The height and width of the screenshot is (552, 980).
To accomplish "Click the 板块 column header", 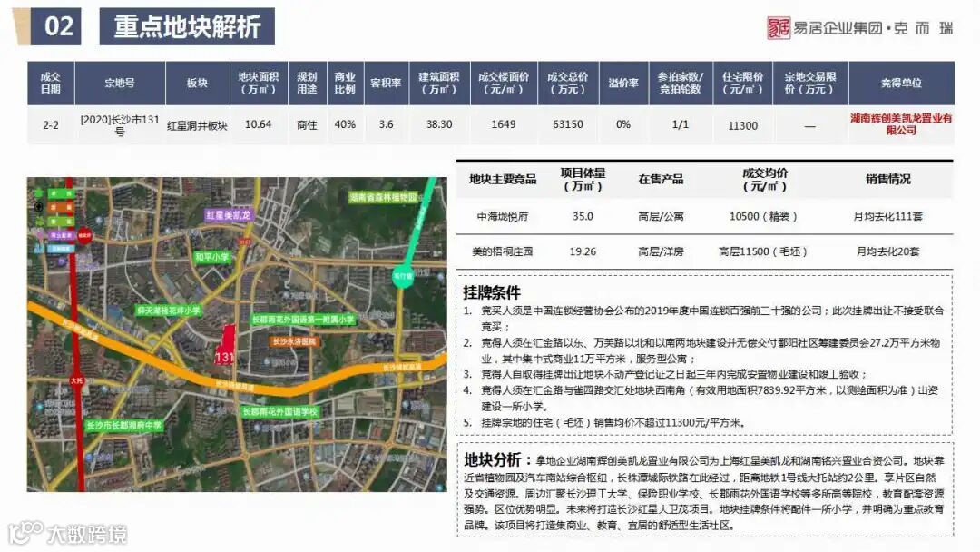I will tap(197, 83).
